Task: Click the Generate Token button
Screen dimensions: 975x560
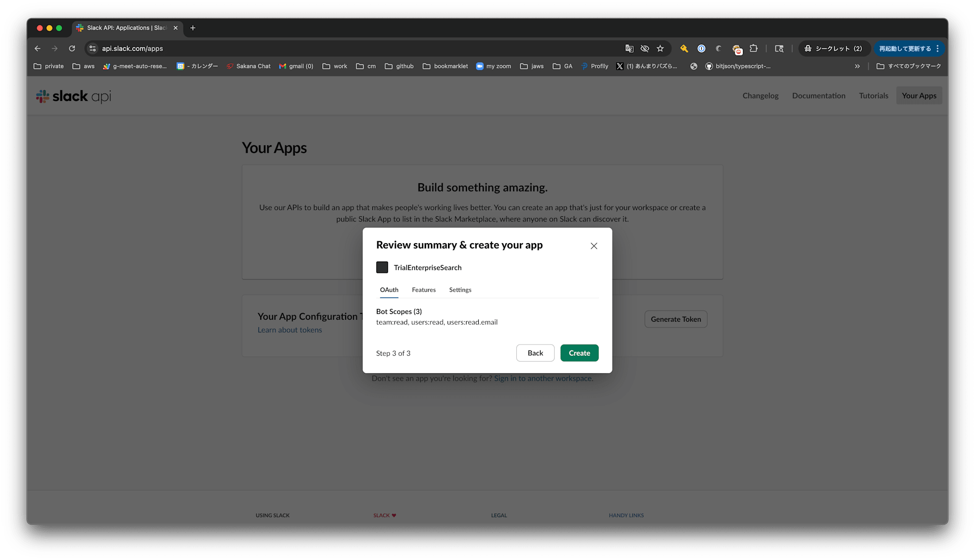Action: click(676, 319)
